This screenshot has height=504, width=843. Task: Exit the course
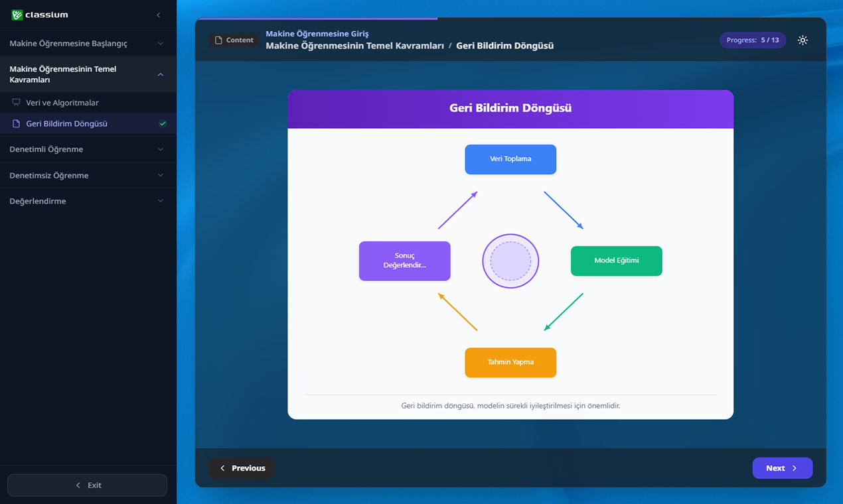pyautogui.click(x=87, y=485)
